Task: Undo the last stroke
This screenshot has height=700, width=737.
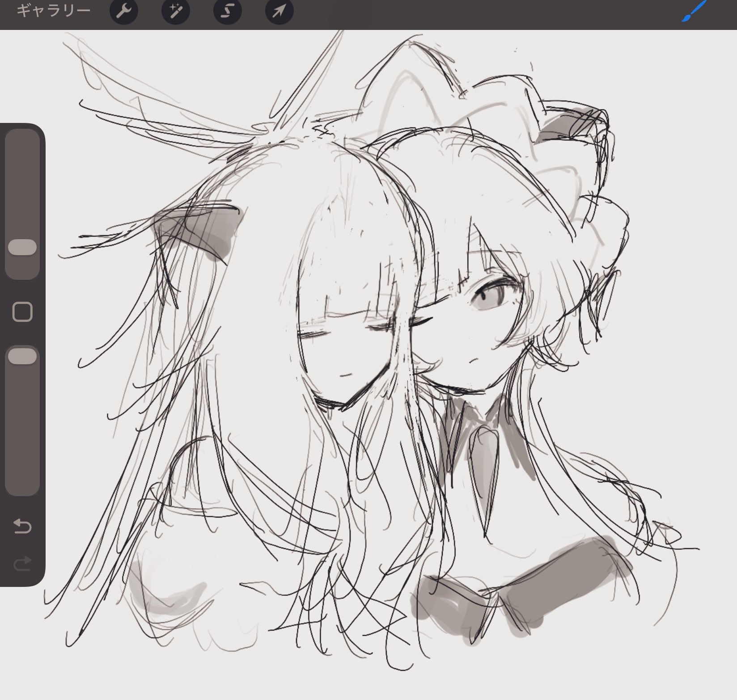Action: pyautogui.click(x=22, y=526)
